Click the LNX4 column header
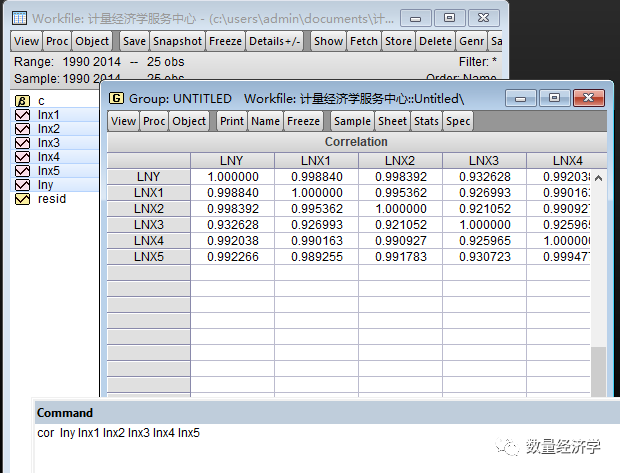This screenshot has width=620, height=473. point(567,161)
